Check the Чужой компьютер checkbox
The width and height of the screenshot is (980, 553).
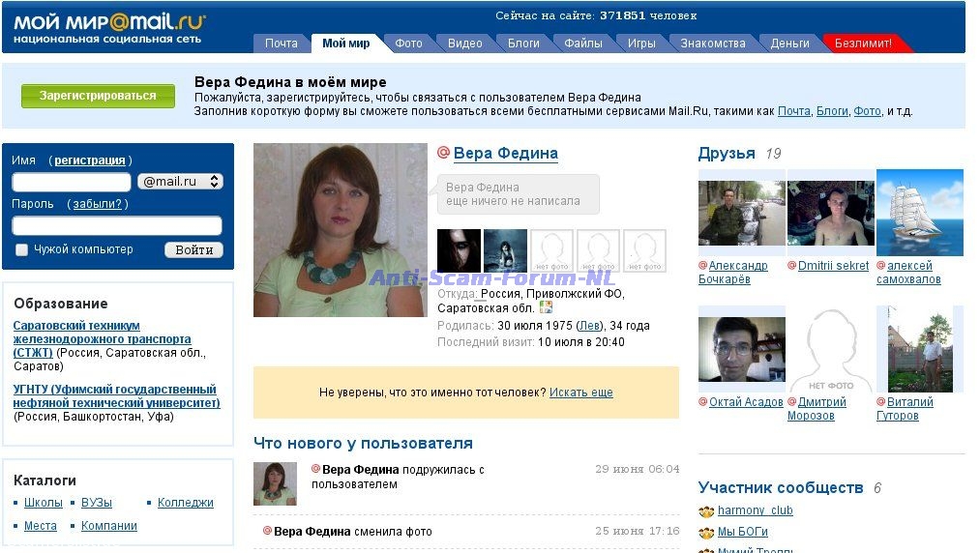pos(21,250)
